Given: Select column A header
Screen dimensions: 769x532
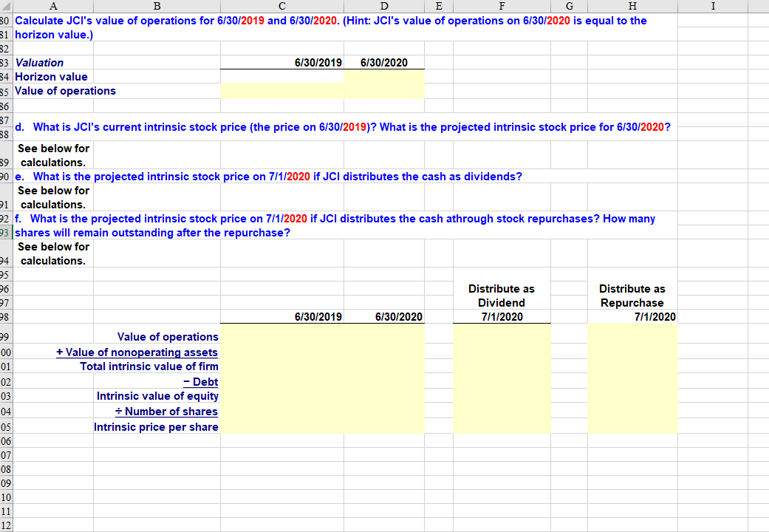Looking at the screenshot, I should tap(53, 6).
